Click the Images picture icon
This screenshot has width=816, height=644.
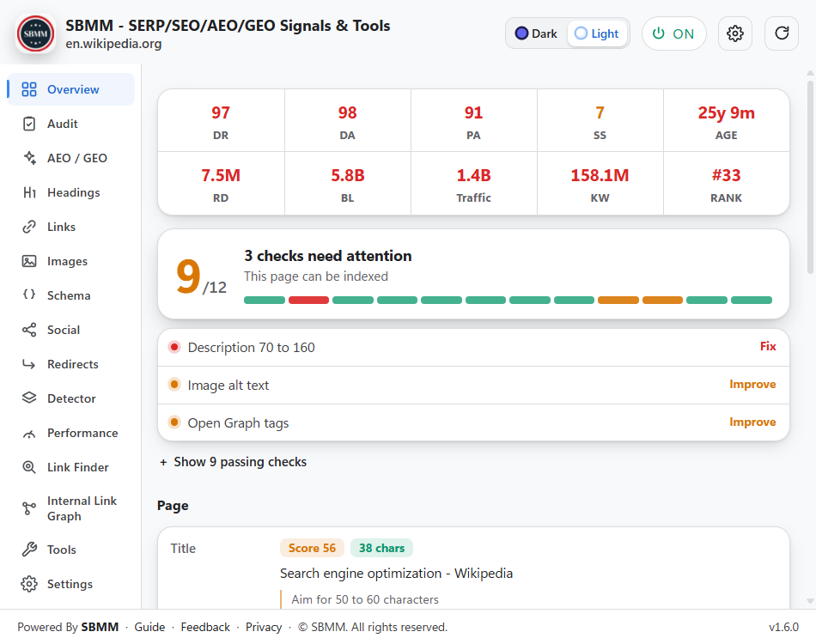[29, 261]
